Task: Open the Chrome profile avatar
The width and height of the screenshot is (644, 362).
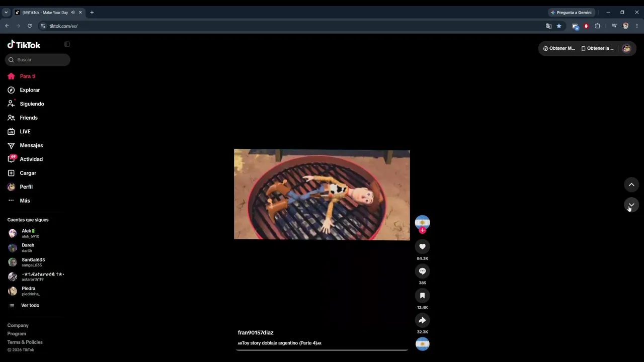Action: point(626,26)
